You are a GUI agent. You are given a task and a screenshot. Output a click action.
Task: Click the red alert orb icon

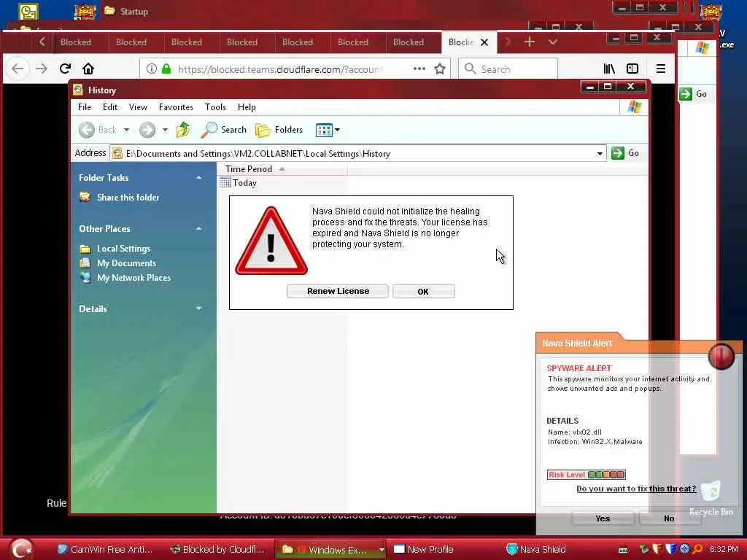(721, 356)
